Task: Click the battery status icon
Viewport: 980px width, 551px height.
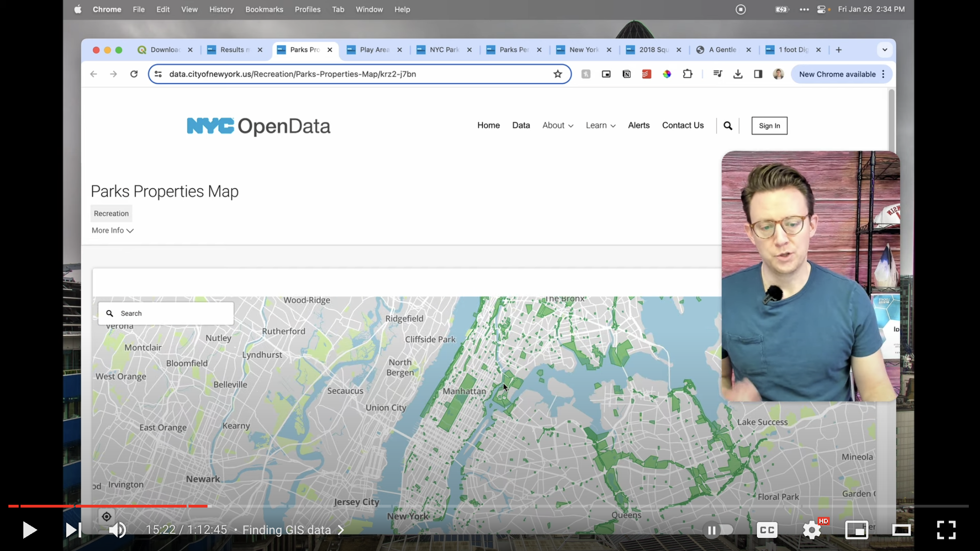Action: point(782,9)
